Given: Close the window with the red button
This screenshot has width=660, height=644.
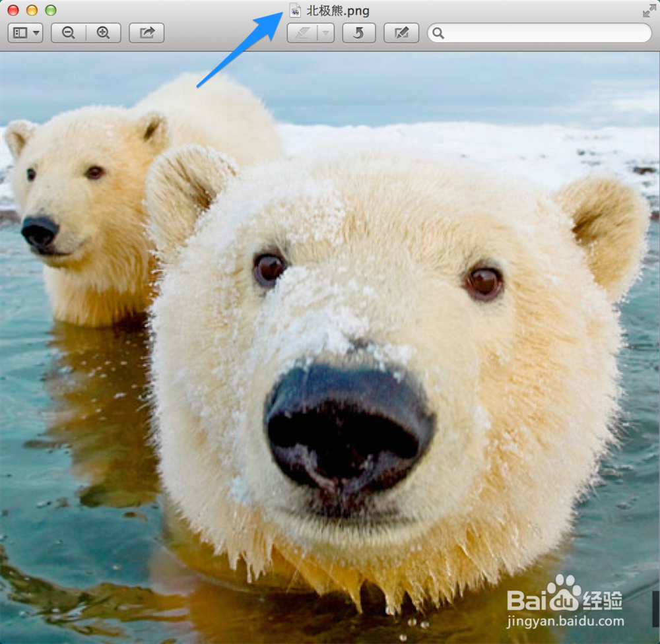Looking at the screenshot, I should pos(13,10).
